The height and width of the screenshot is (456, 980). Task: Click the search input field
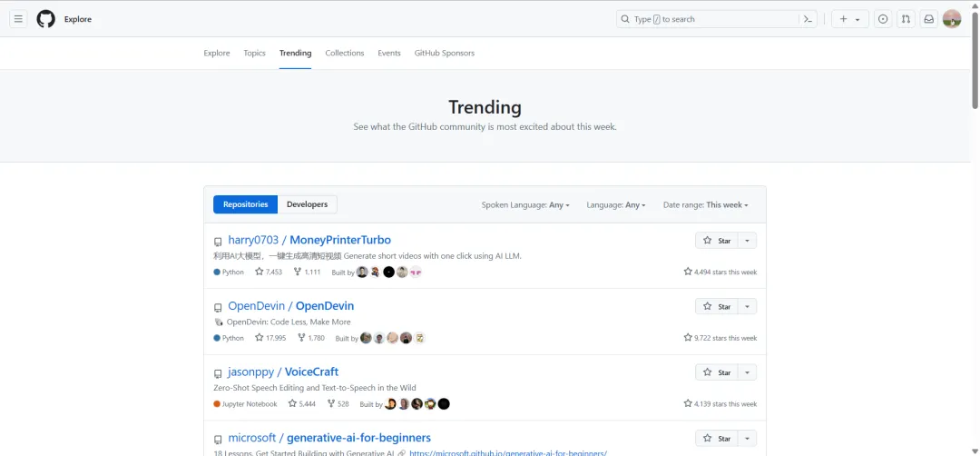[x=717, y=19]
